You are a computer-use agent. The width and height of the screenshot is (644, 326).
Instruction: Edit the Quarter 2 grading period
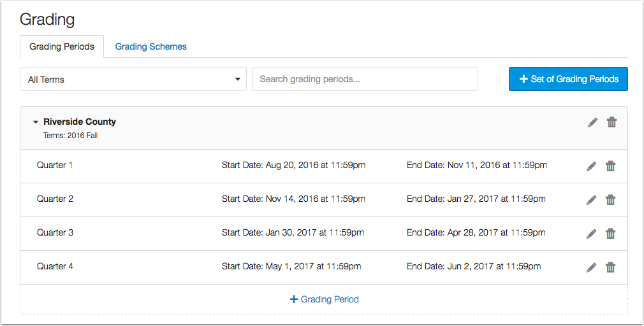pos(591,200)
